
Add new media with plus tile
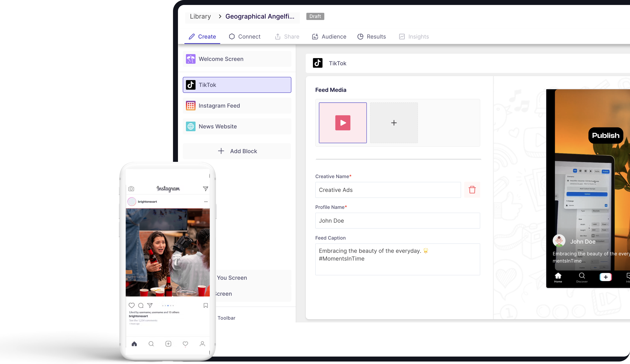pos(394,123)
